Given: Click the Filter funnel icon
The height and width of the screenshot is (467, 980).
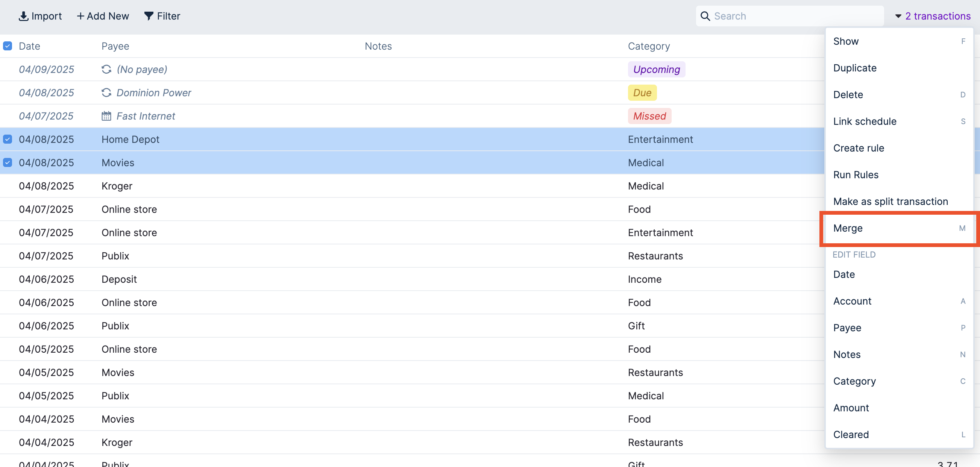Looking at the screenshot, I should tap(149, 16).
